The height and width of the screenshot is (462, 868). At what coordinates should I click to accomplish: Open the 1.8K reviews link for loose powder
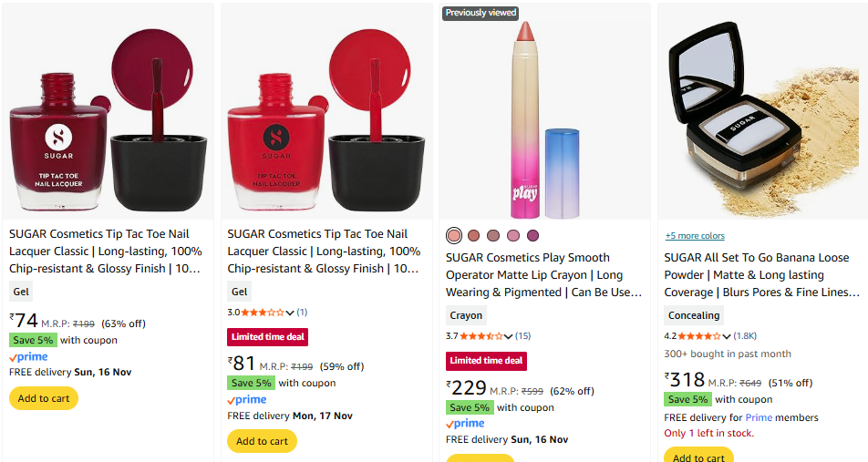745,336
